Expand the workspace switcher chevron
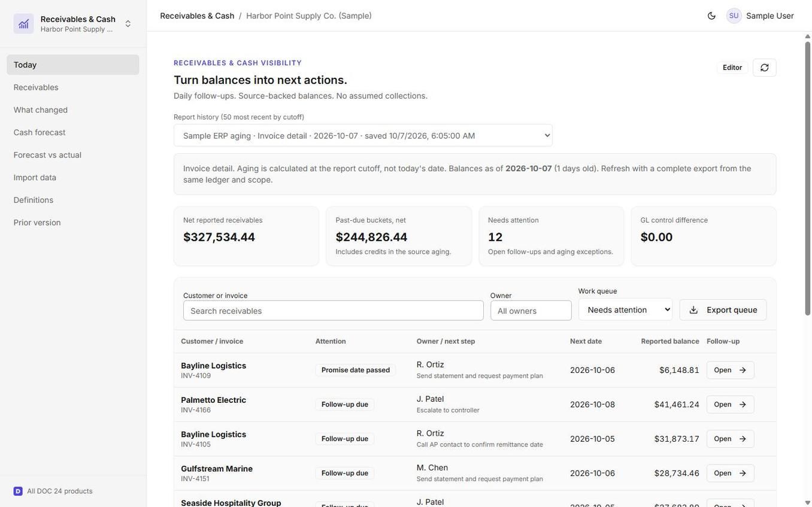Screen dimensions: 812x507 (128, 24)
